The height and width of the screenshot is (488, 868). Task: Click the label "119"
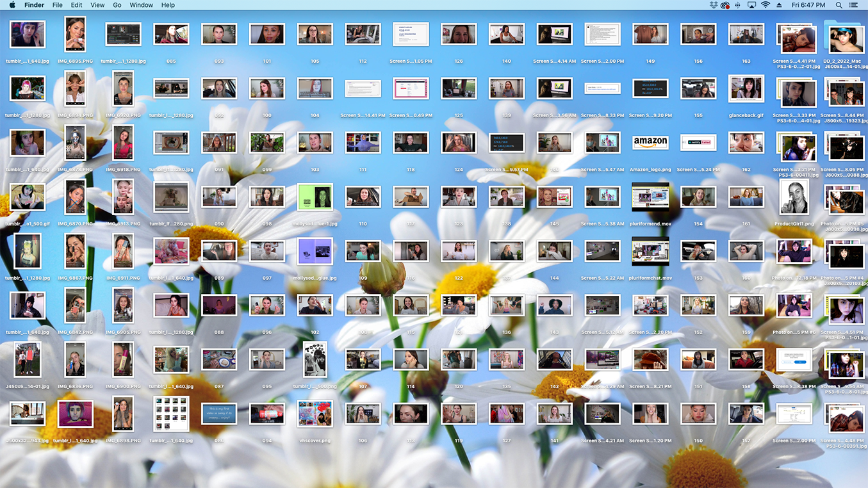pyautogui.click(x=459, y=441)
